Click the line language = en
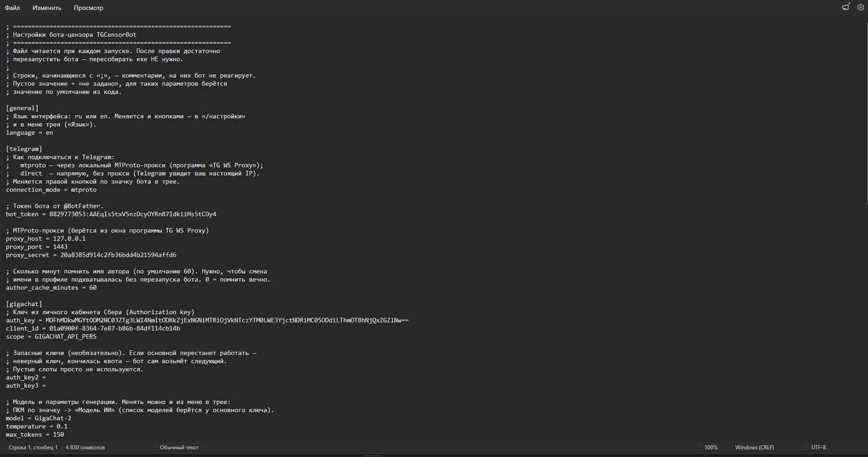The image size is (868, 457). click(x=29, y=132)
